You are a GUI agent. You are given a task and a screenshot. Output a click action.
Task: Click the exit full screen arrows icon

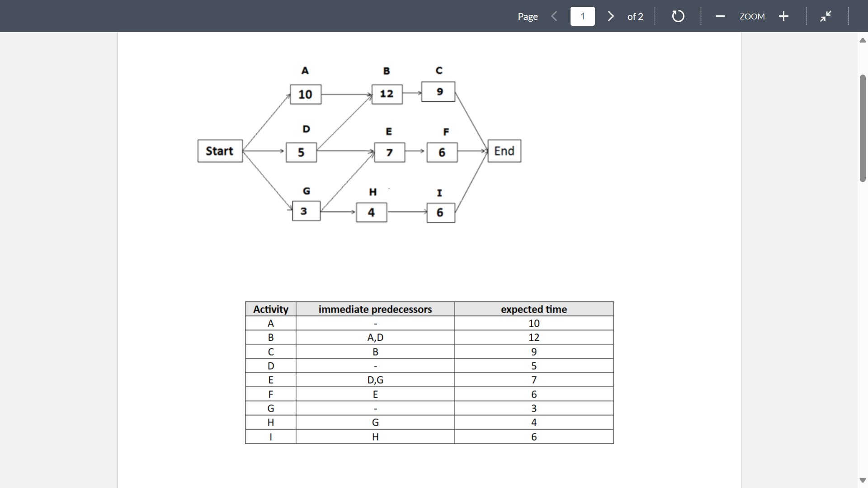pos(826,16)
